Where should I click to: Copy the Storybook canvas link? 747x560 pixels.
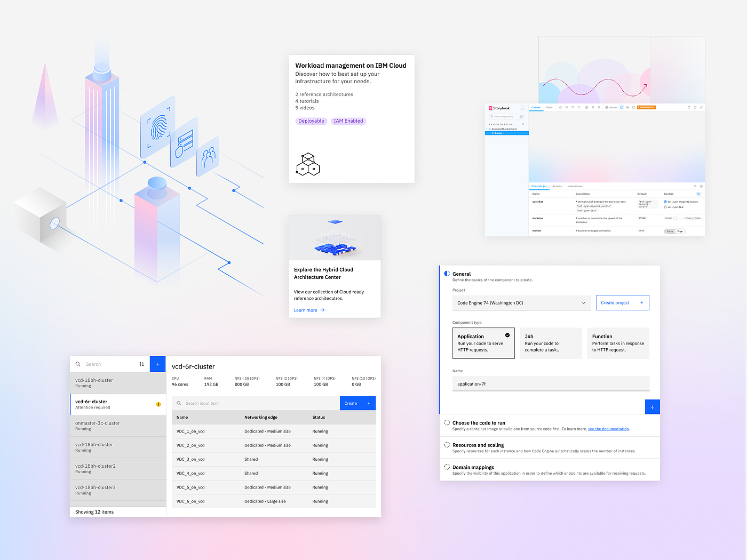701,107
